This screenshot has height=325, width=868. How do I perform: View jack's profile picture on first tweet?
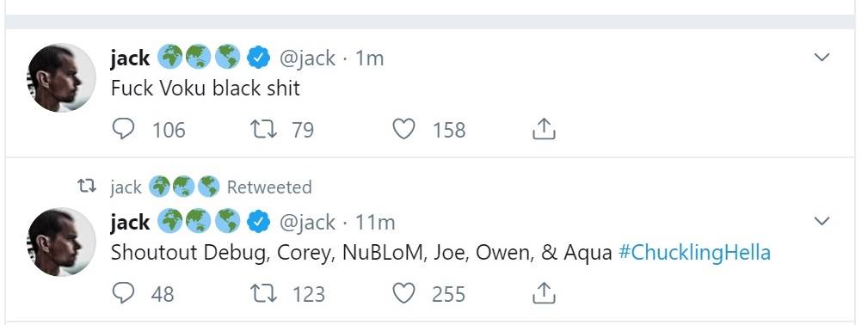[x=61, y=77]
